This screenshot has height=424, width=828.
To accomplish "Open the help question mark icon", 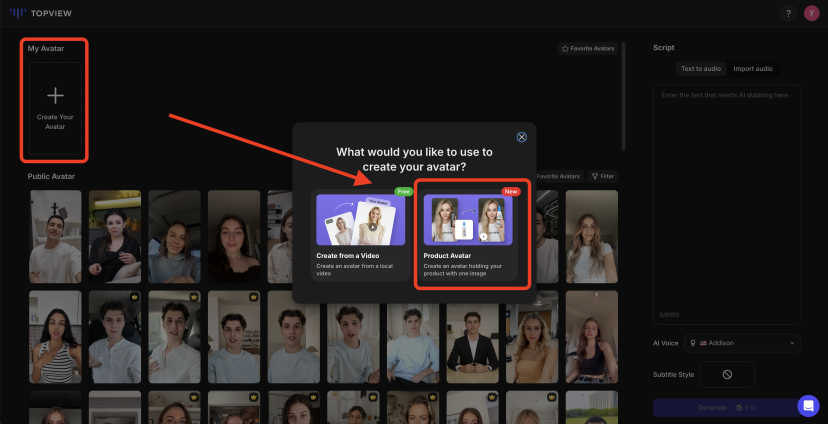I will coord(788,14).
